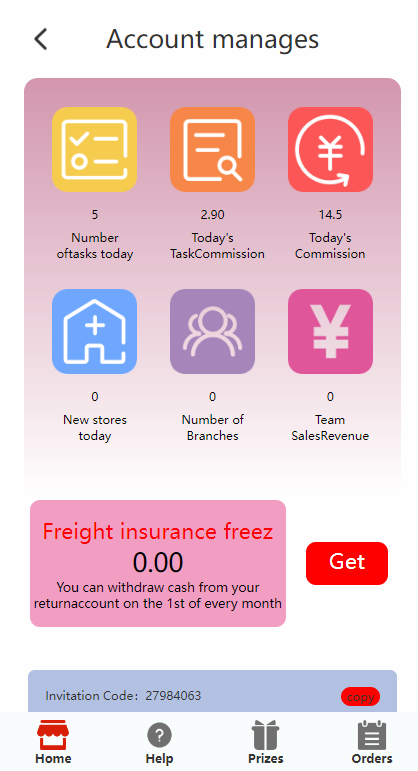The image size is (418, 771).
Task: Tap the back arrow icon
Action: [x=41, y=39]
